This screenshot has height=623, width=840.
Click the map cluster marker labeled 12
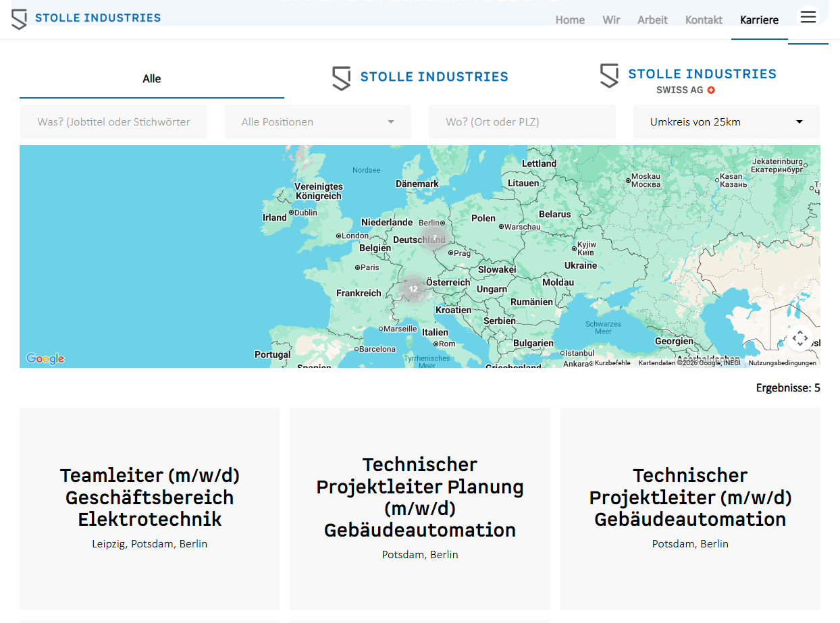413,288
